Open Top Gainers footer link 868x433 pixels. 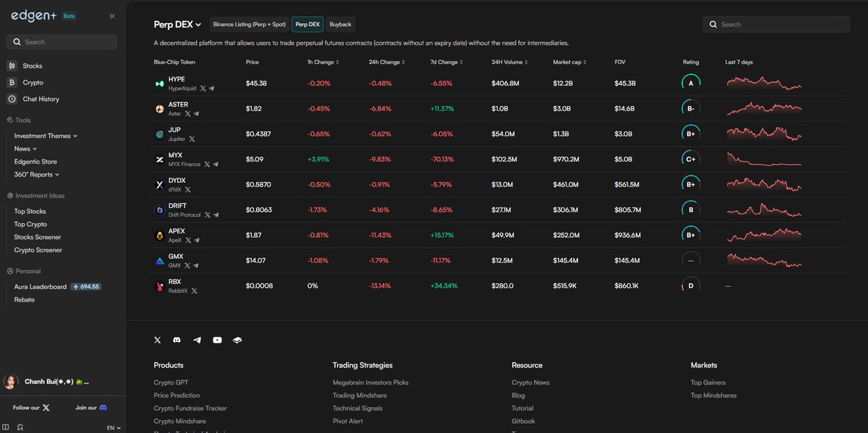708,382
